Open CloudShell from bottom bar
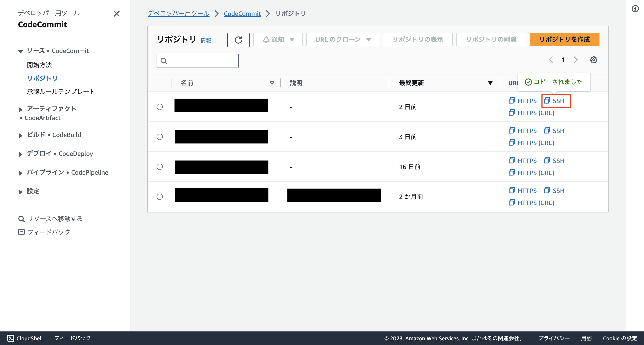 pyautogui.click(x=25, y=338)
